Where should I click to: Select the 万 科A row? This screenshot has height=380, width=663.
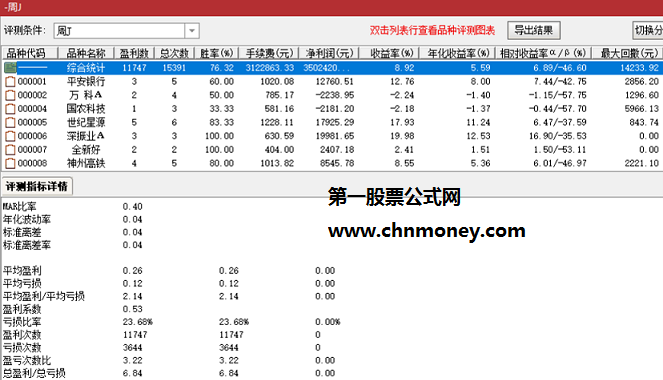coord(332,95)
